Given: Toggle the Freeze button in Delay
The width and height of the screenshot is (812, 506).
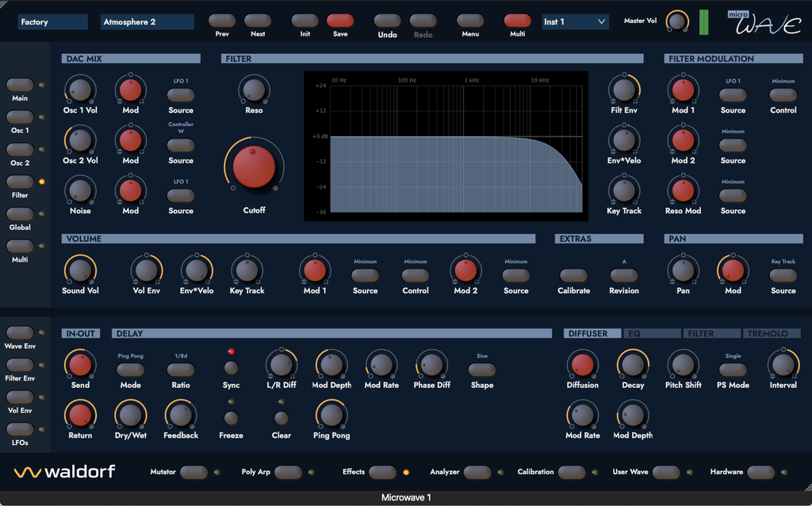Looking at the screenshot, I should pyautogui.click(x=231, y=418).
